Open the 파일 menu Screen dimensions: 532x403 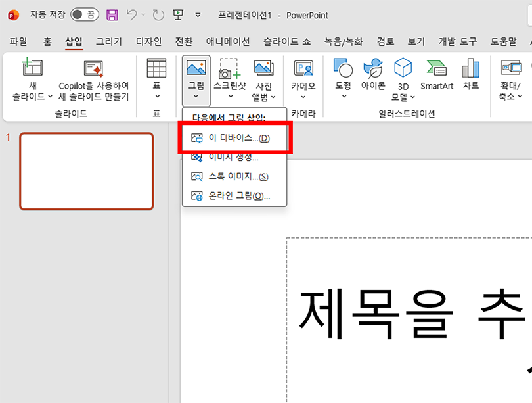tap(18, 41)
